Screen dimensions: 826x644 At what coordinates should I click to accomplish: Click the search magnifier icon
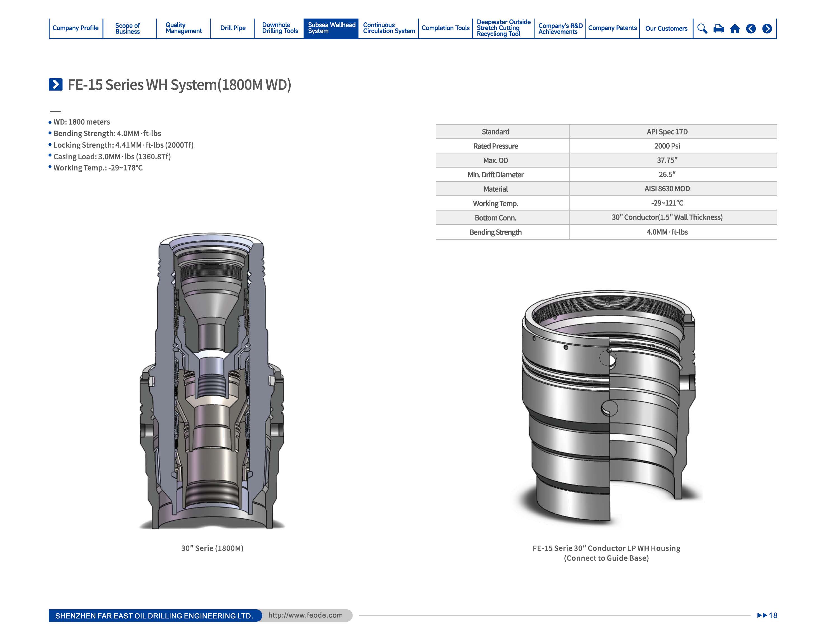point(702,29)
